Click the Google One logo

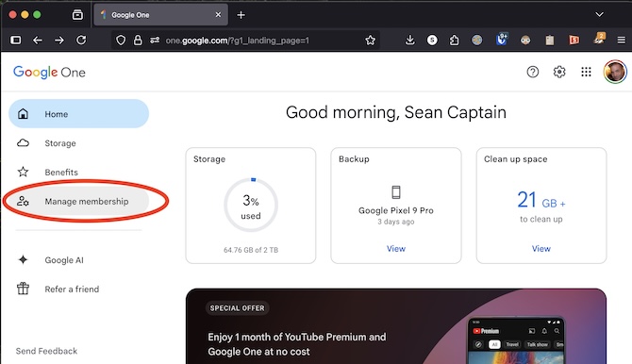pos(49,73)
